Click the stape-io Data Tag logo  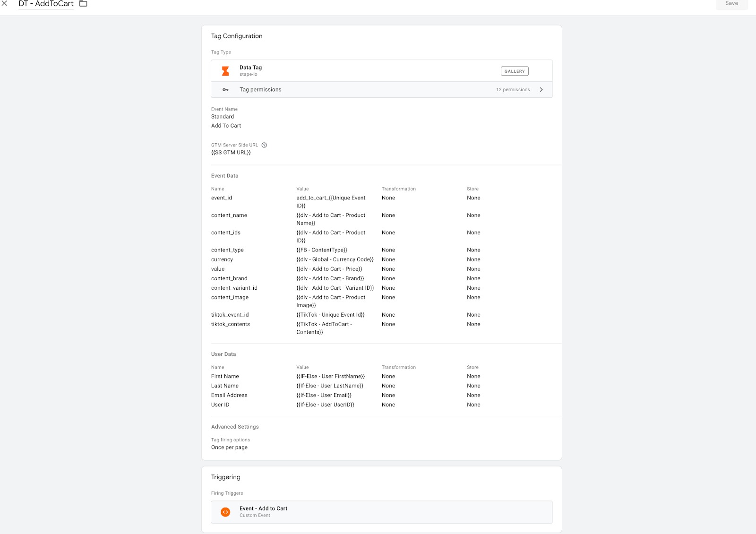coord(226,70)
